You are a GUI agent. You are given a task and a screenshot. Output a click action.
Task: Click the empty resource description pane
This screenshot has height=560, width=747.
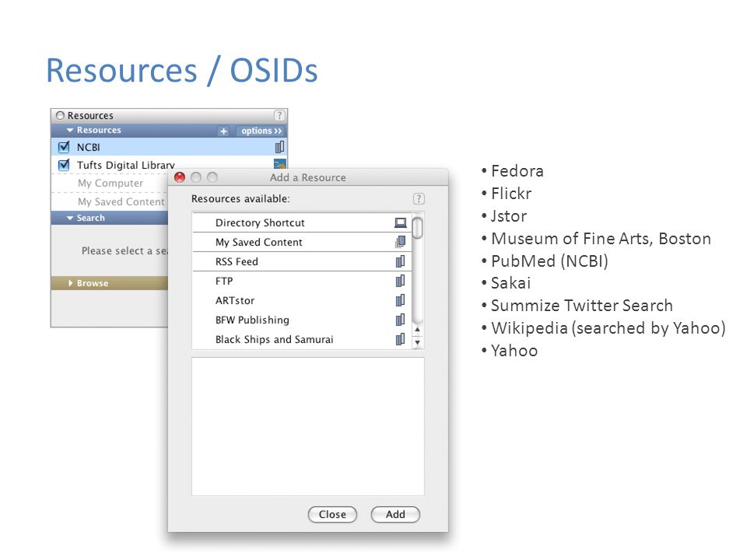[x=308, y=427]
